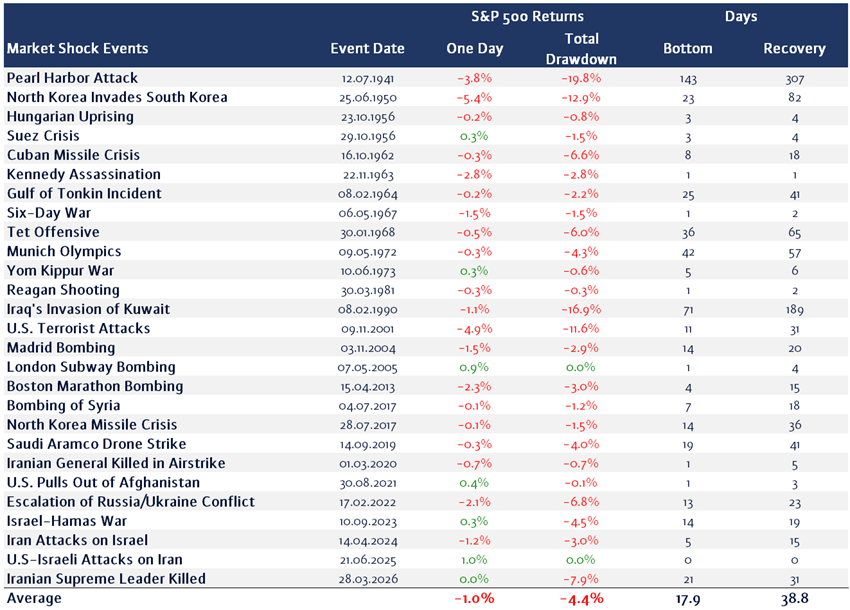The width and height of the screenshot is (850, 610).
Task: Click the -7.9% total drawdown value
Action: coord(581,579)
